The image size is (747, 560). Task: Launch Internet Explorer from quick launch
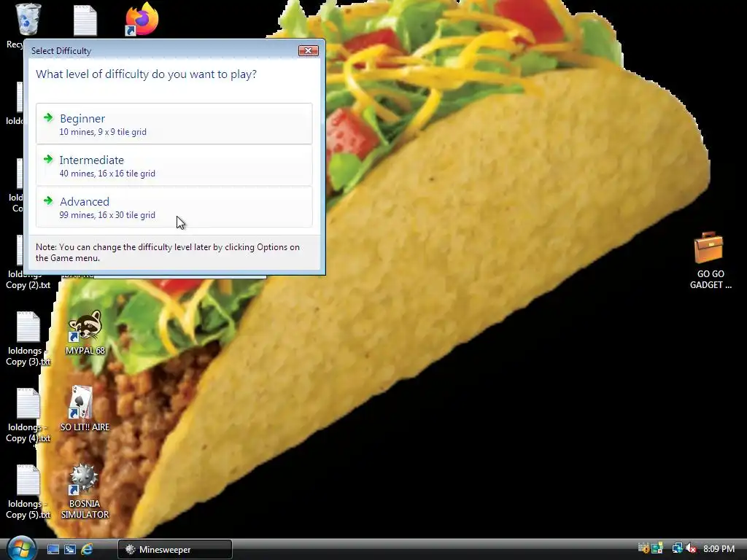(87, 550)
